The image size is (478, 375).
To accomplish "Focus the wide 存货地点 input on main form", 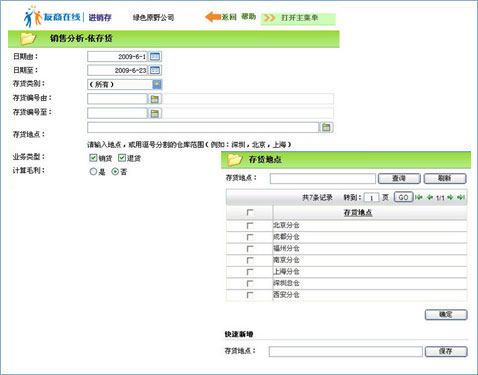I will tap(203, 127).
